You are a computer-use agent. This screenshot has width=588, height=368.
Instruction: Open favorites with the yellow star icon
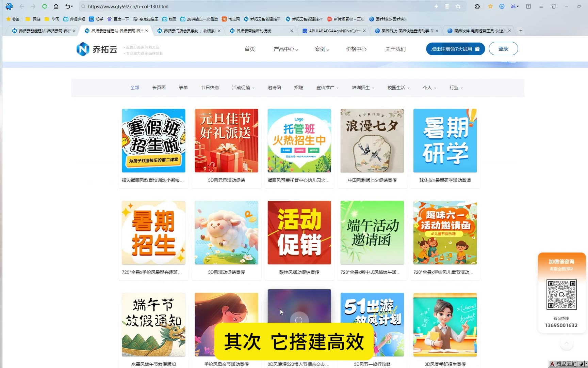click(490, 6)
